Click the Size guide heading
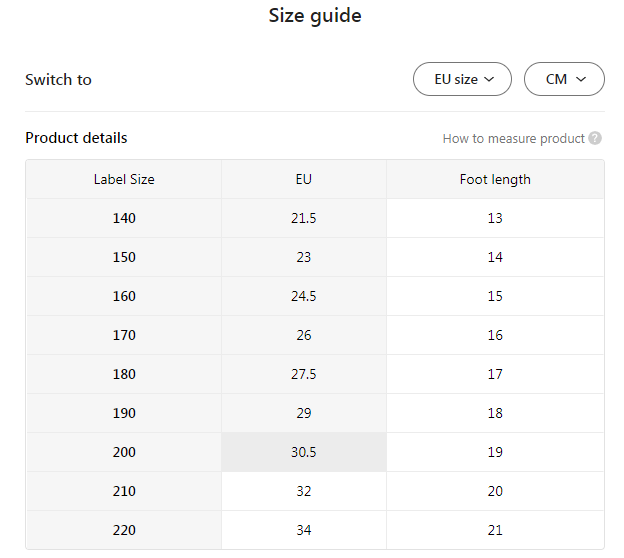Image resolution: width=624 pixels, height=558 pixels. [315, 16]
